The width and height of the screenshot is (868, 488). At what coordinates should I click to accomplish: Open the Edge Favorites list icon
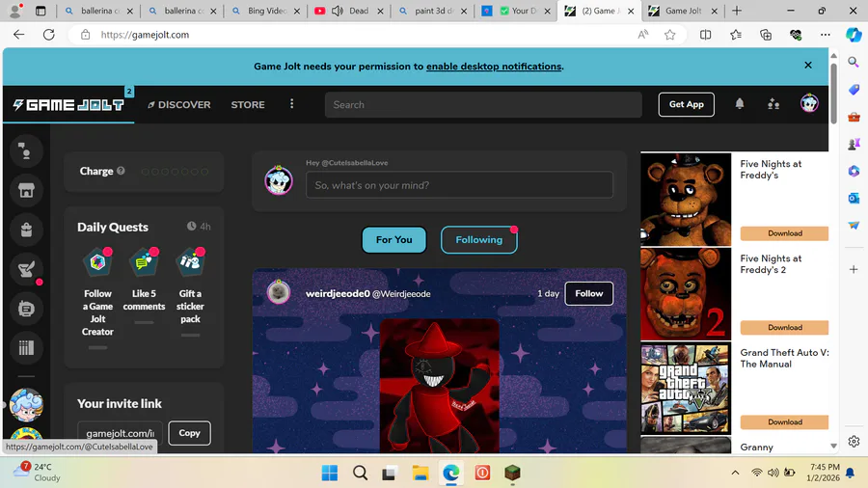(736, 35)
